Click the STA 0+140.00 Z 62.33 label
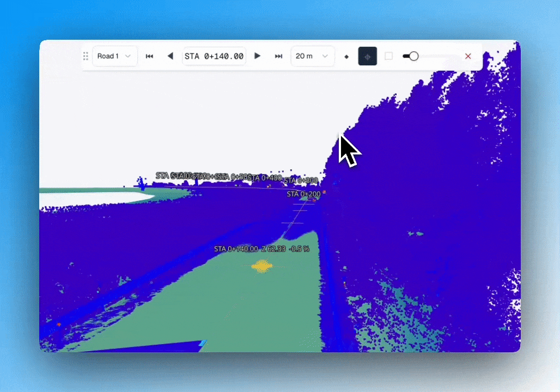 [x=262, y=249]
